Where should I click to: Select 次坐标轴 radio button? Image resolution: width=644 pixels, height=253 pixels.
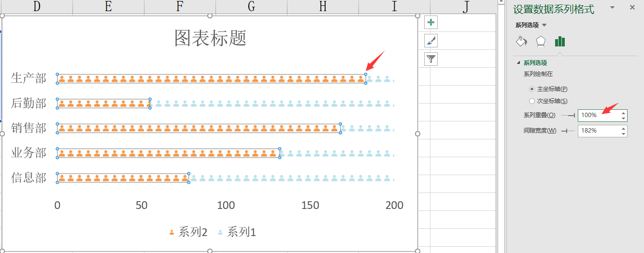pyautogui.click(x=532, y=101)
